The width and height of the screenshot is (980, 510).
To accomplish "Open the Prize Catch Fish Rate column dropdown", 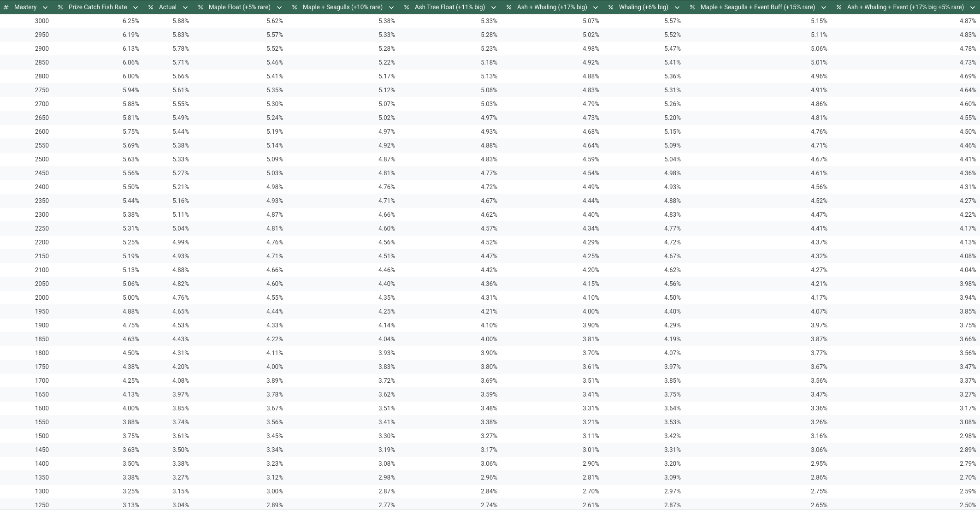I will point(136,7).
